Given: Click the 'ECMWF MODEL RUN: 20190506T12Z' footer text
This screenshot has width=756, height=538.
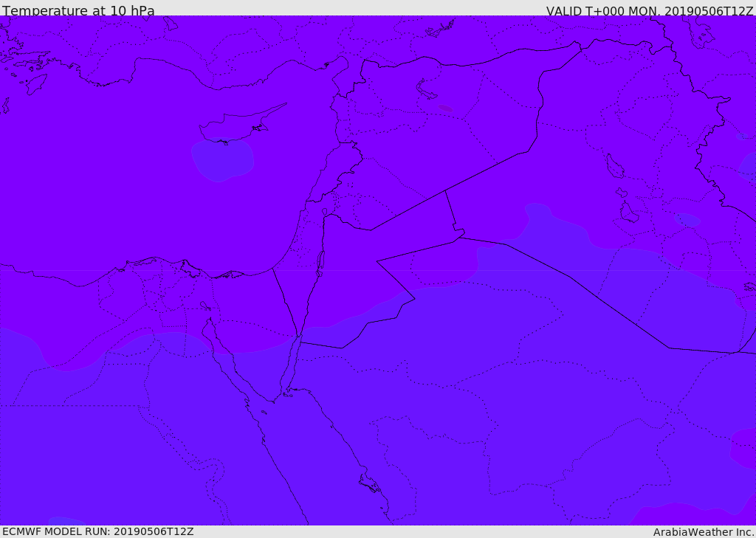Looking at the screenshot, I should 98,531.
